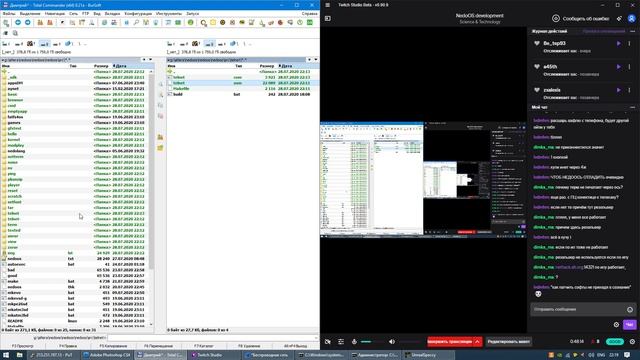640x360 pixels.
Task: Click the heart icon beside a45th
Action: [537, 67]
